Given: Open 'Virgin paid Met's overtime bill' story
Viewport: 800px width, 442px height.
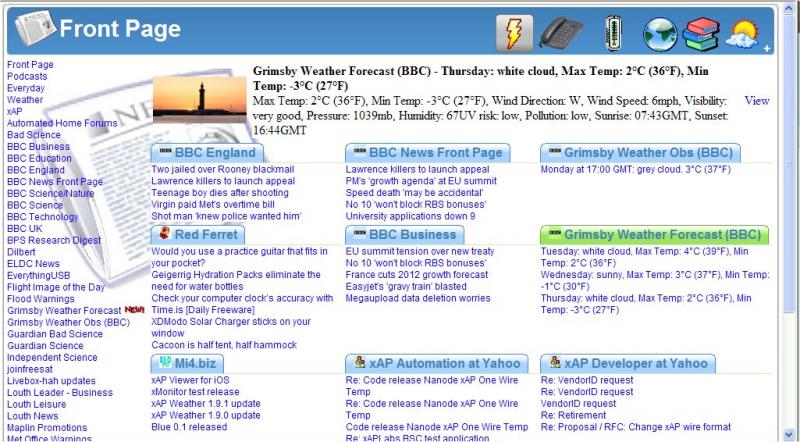Looking at the screenshot, I should 213,205.
